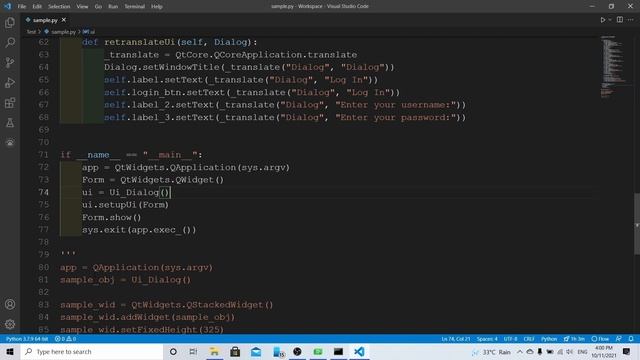Screen dimensions: 640x360
Task: Switch to Visual Studio Code taskbar icon
Action: click(359, 351)
